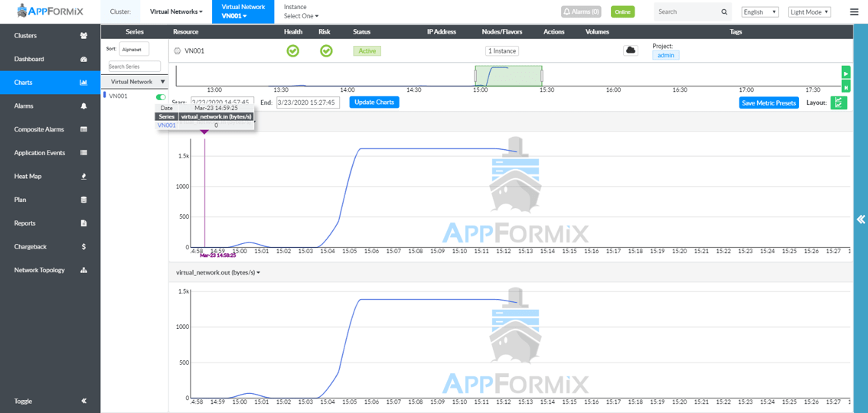Click the Chargeback dollar icon
This screenshot has height=413, width=868.
click(83, 246)
